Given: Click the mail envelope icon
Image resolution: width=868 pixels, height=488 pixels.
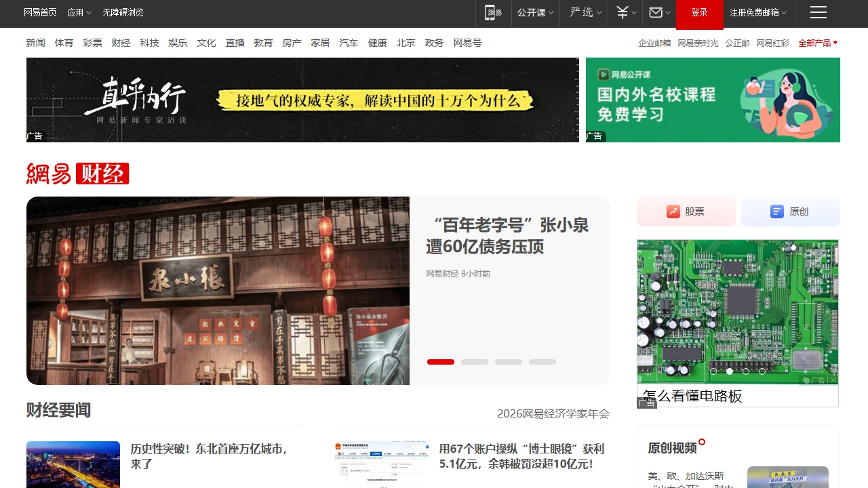Looking at the screenshot, I should pyautogui.click(x=655, y=12).
